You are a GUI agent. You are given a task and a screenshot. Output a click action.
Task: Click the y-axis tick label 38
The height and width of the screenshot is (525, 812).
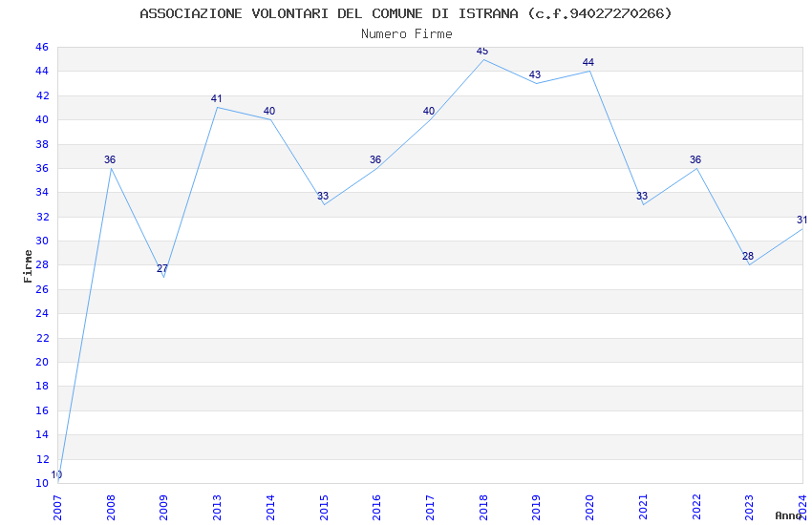[42, 144]
